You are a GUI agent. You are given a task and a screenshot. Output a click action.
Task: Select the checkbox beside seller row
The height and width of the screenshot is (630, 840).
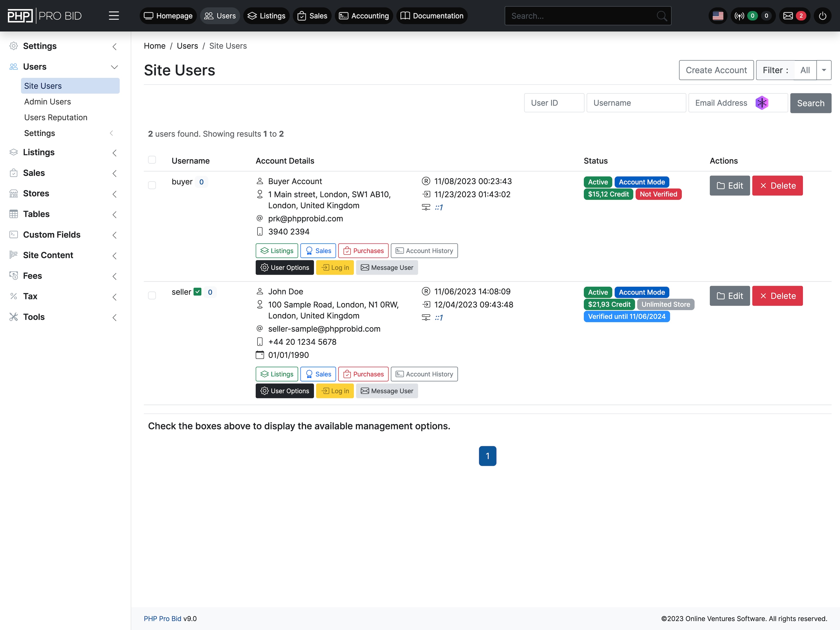click(x=152, y=295)
